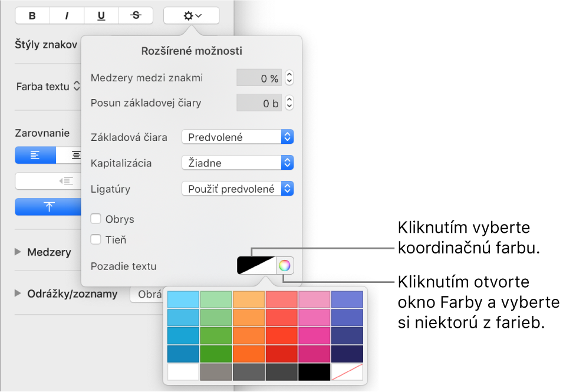This screenshot has height=392, width=563.
Task: Toggle bold formatting with the B button
Action: tap(32, 15)
